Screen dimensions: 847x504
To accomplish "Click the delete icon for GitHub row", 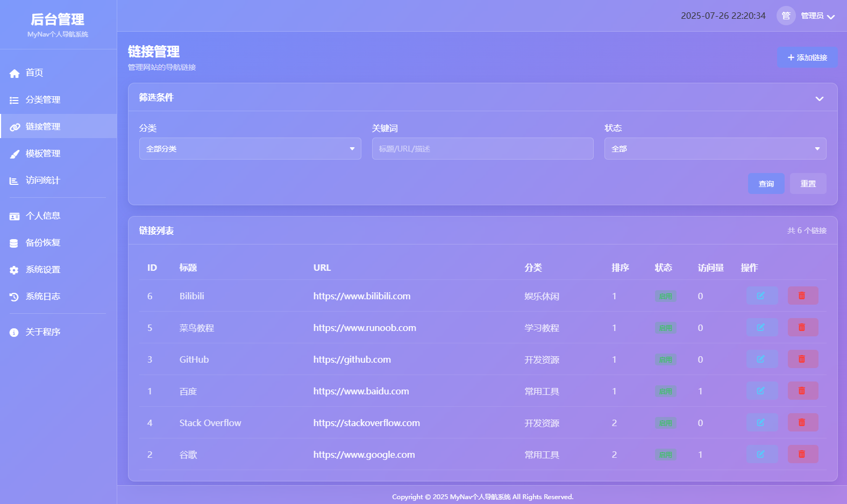I will pos(802,359).
